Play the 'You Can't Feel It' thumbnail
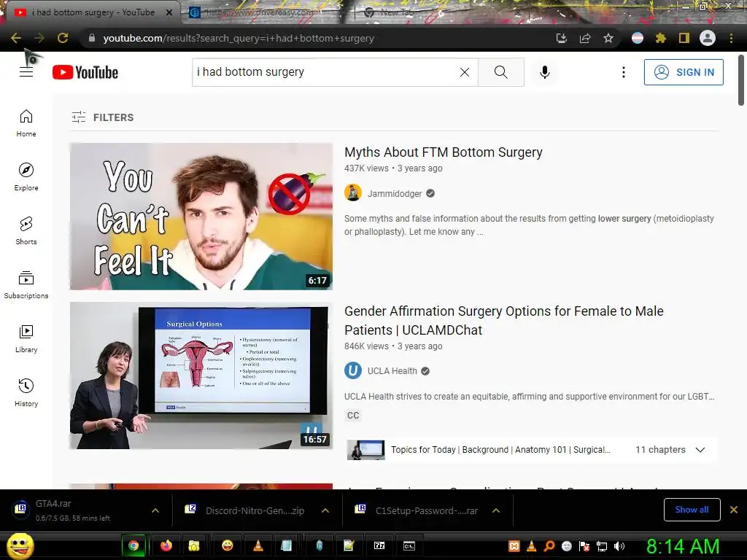This screenshot has width=747, height=560. pos(201,217)
